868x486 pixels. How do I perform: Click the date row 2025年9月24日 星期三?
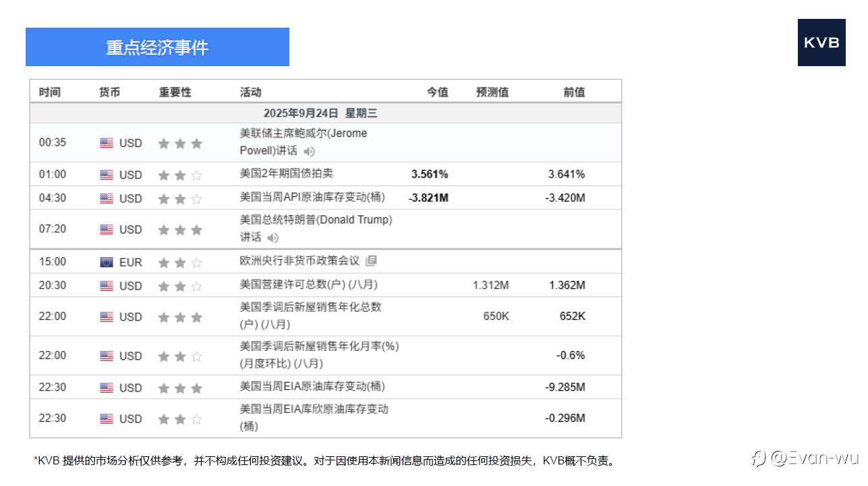(x=326, y=113)
